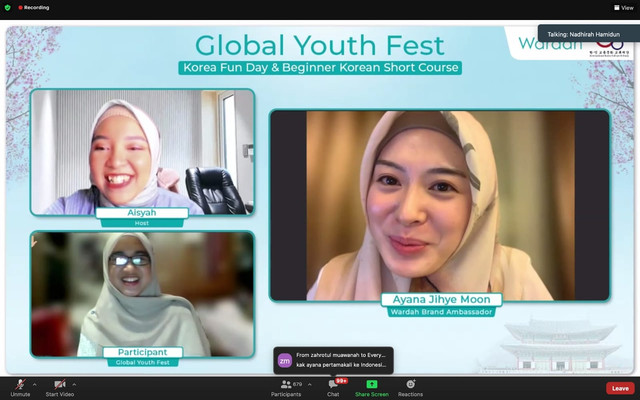Screen dimensions: 640x400
Task: Open the View layout menu
Action: [x=624, y=7]
